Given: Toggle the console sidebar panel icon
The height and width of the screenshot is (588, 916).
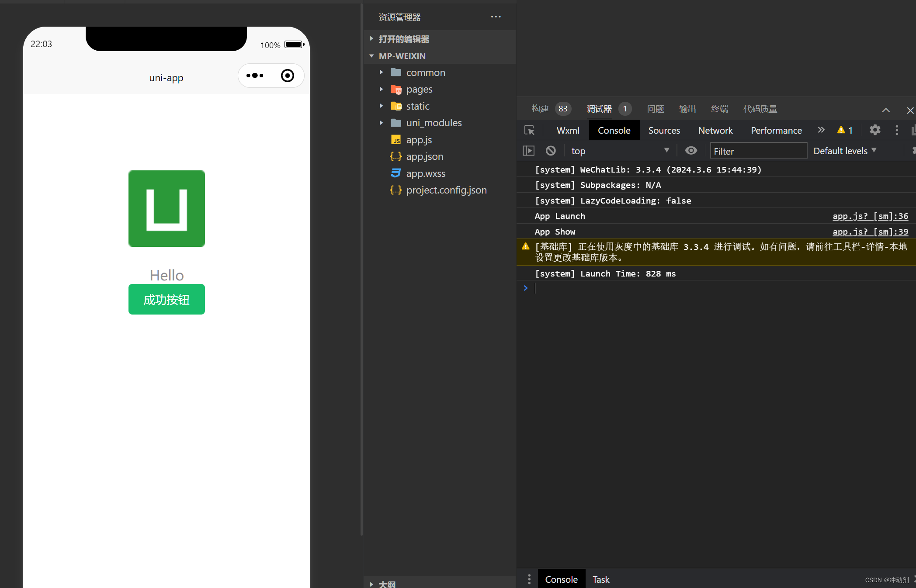Looking at the screenshot, I should click(528, 151).
